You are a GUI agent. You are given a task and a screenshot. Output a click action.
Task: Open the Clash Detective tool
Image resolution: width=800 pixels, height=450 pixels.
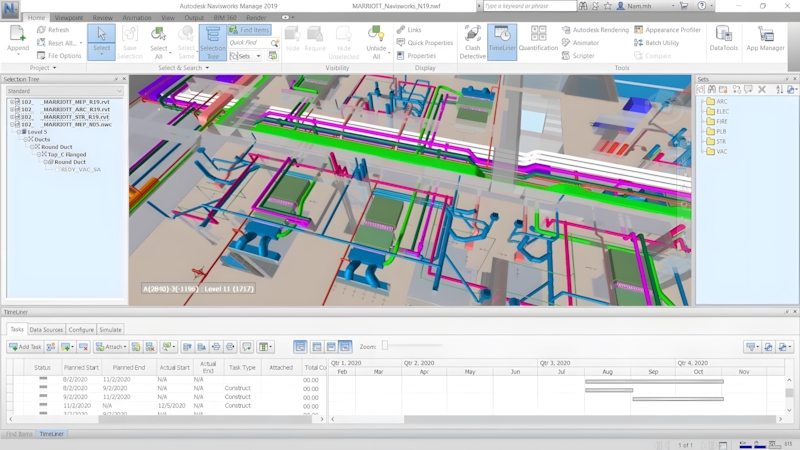pos(472,42)
